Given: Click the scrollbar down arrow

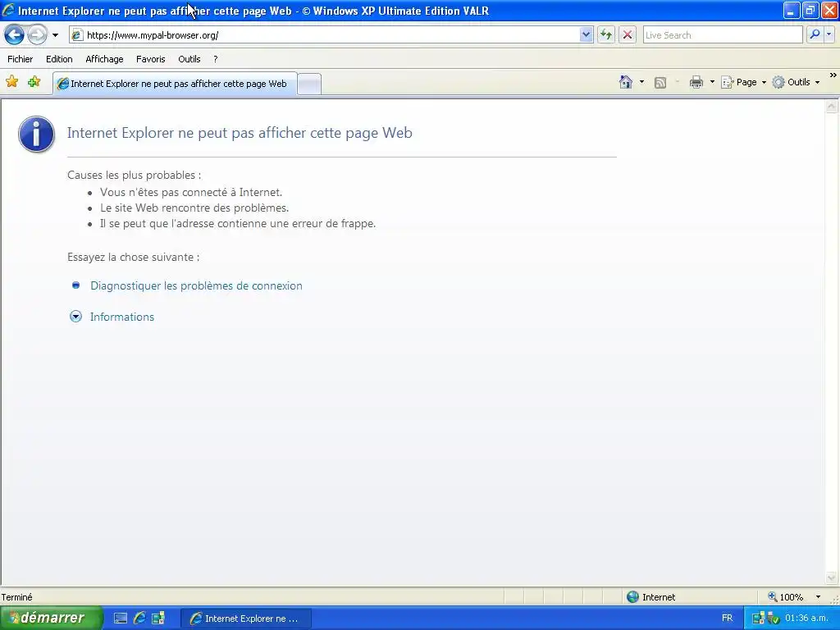Looking at the screenshot, I should 832,578.
